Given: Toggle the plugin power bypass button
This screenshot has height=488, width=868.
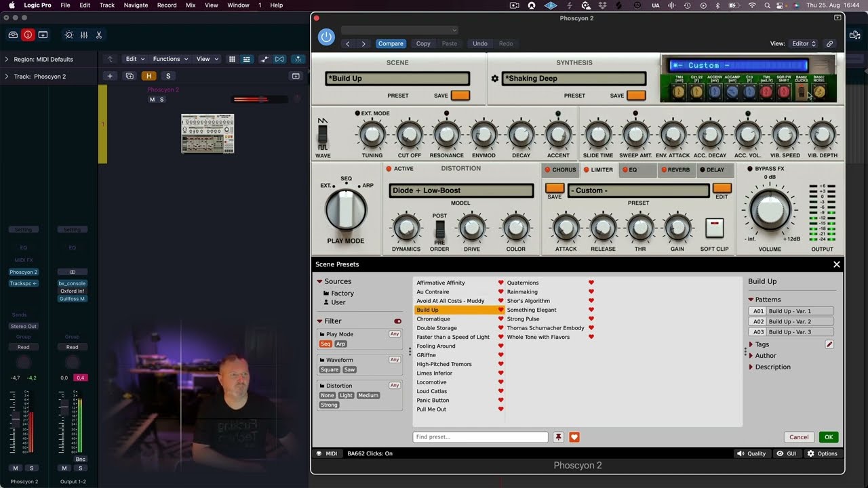Looking at the screenshot, I should tap(326, 37).
